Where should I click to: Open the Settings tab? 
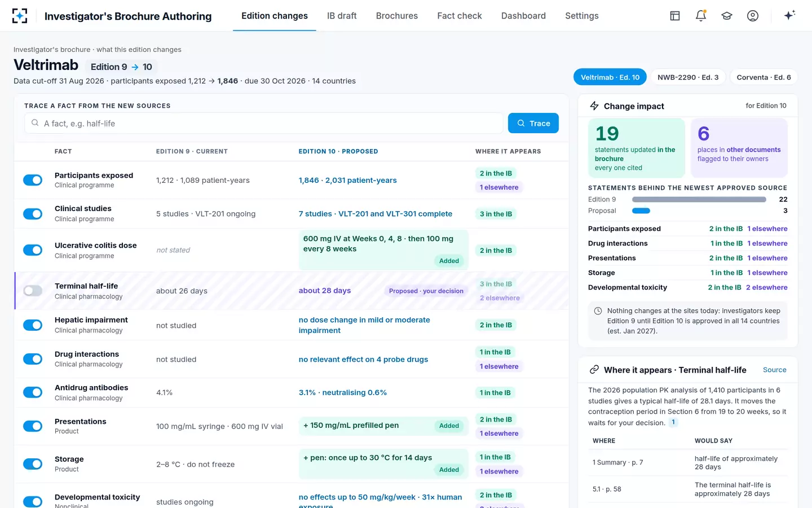click(x=582, y=16)
